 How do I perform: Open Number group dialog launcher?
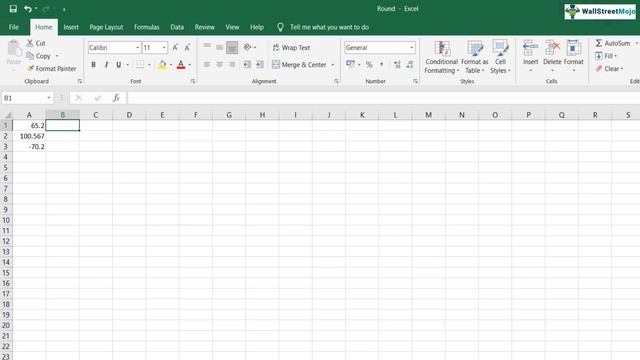[x=415, y=81]
